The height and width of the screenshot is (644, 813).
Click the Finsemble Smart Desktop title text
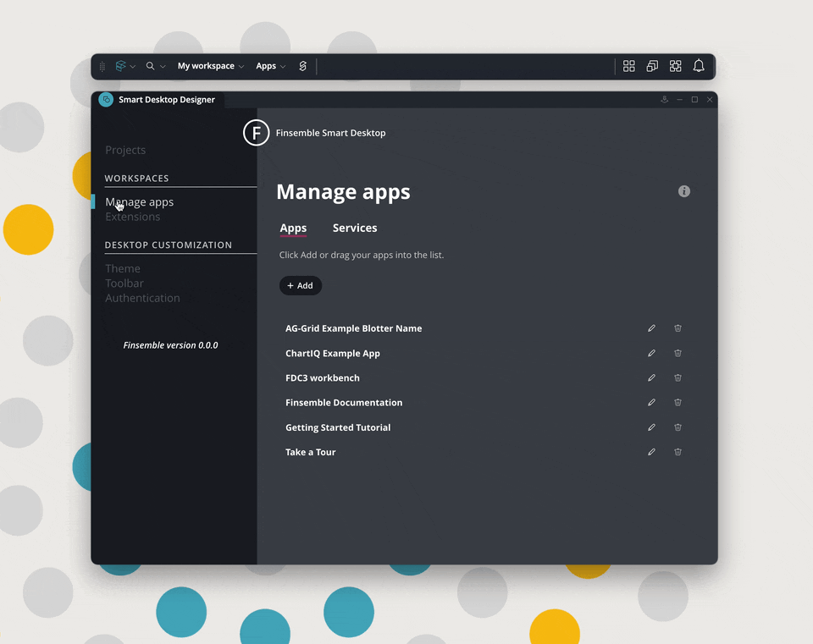tap(331, 133)
